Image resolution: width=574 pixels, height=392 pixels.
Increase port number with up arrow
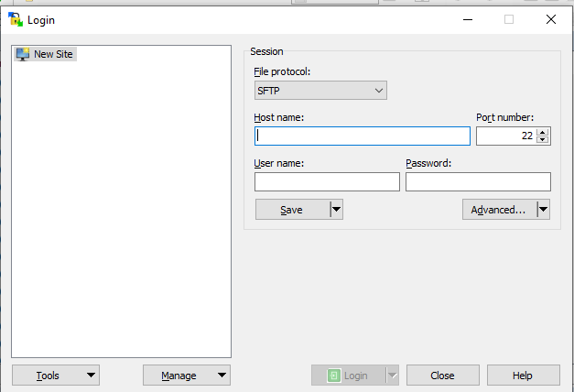[x=543, y=132]
